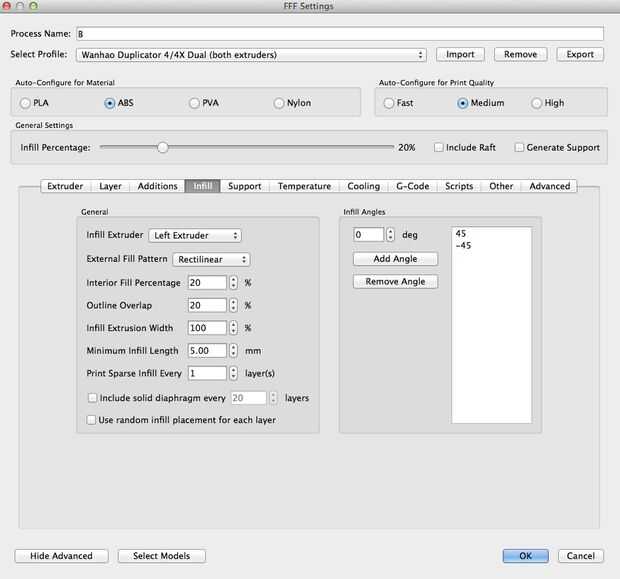Click the Minimum Infill Length stepper arrows

234,350
